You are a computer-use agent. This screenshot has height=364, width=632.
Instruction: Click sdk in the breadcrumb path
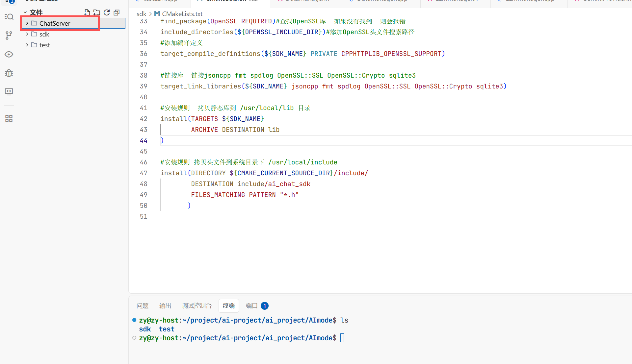[x=141, y=14]
